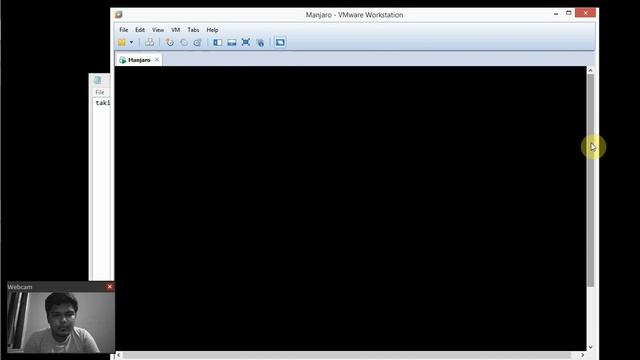Image resolution: width=640 pixels, height=360 pixels.
Task: Minimize the VMware Workstation window
Action: point(556,13)
